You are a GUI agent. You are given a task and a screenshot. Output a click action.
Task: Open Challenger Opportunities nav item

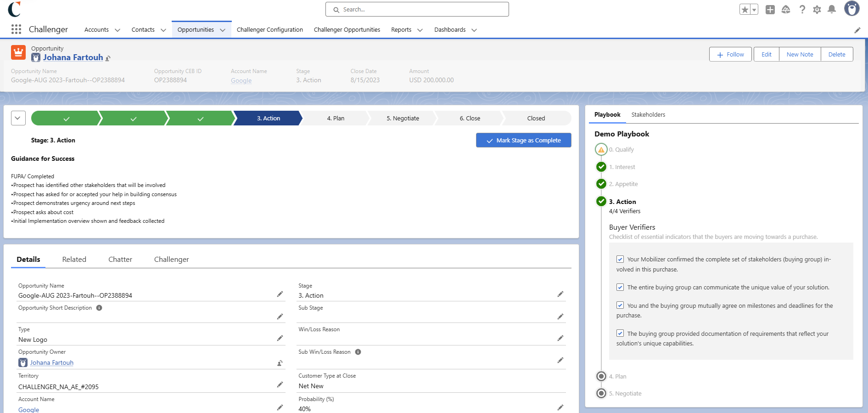tap(347, 29)
